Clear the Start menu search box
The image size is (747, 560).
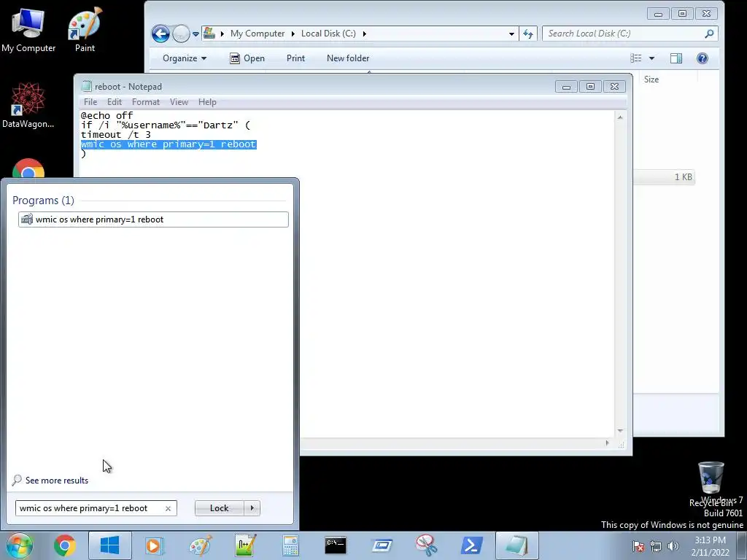tap(169, 508)
